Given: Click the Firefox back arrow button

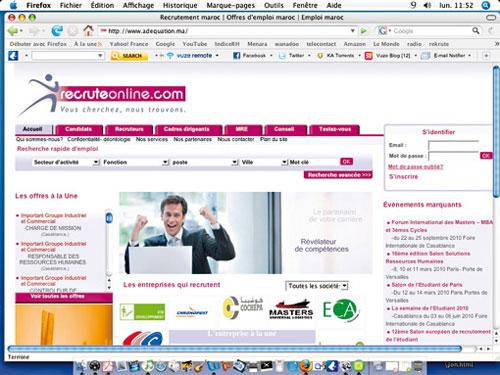Looking at the screenshot, I should click(x=13, y=31).
